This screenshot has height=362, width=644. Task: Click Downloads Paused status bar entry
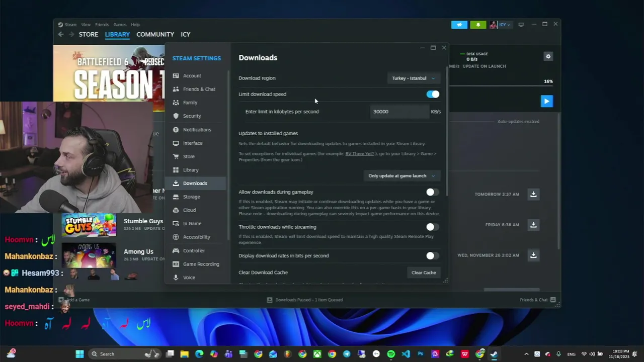pos(305,300)
